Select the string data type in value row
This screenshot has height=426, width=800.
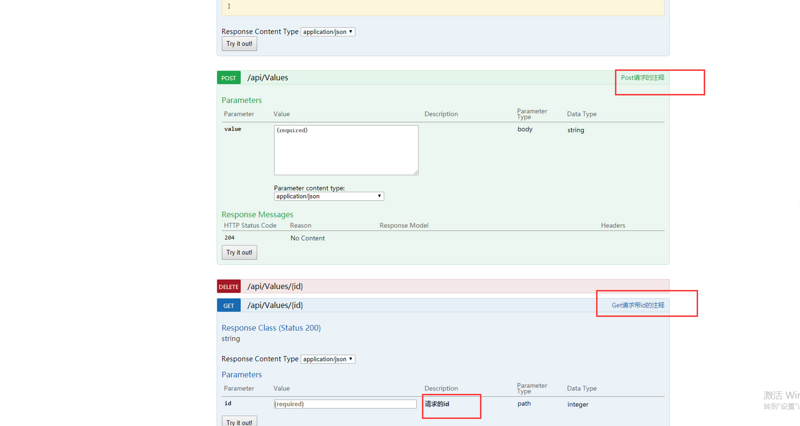[x=576, y=130]
